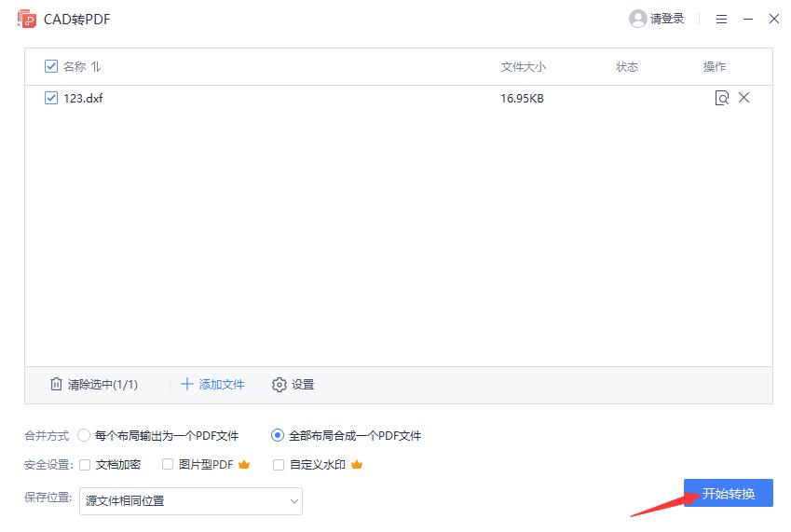791x532 pixels.
Task: Click the crown icon next to 图片型PDF
Action: (244, 464)
